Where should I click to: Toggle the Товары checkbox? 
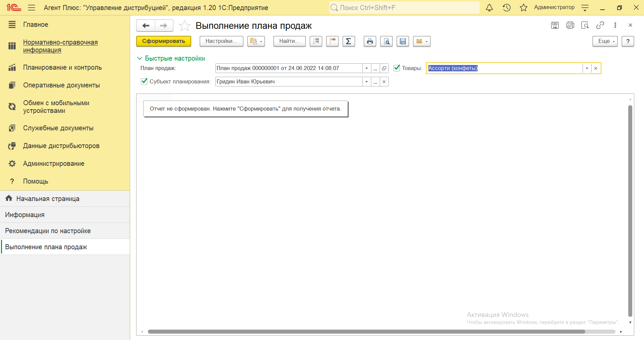[x=397, y=68]
